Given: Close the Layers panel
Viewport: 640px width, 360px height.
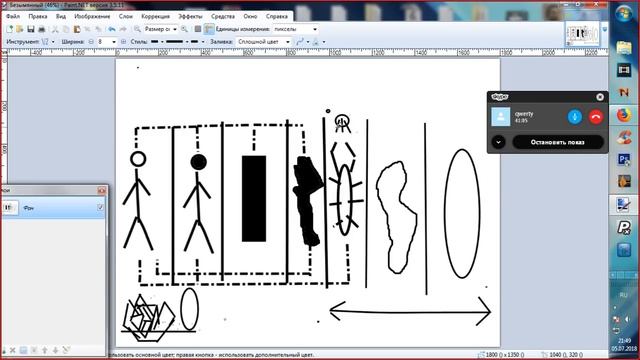Looking at the screenshot, I should [x=101, y=190].
